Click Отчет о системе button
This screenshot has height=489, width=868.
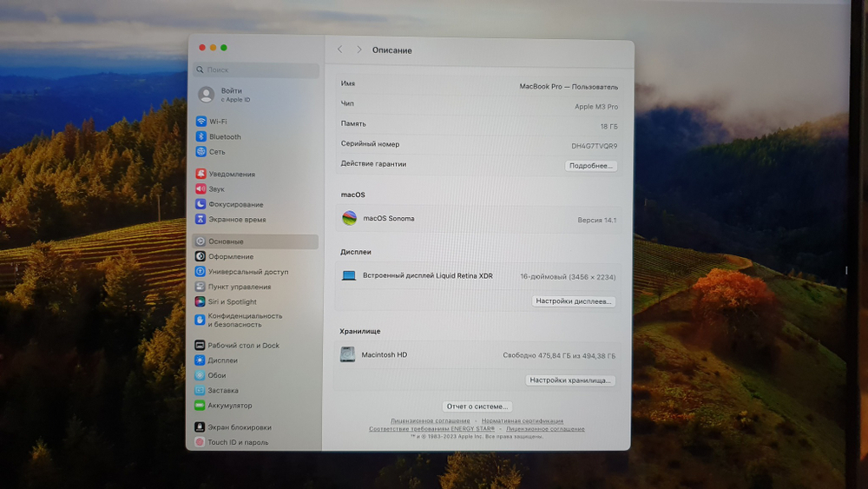click(477, 406)
